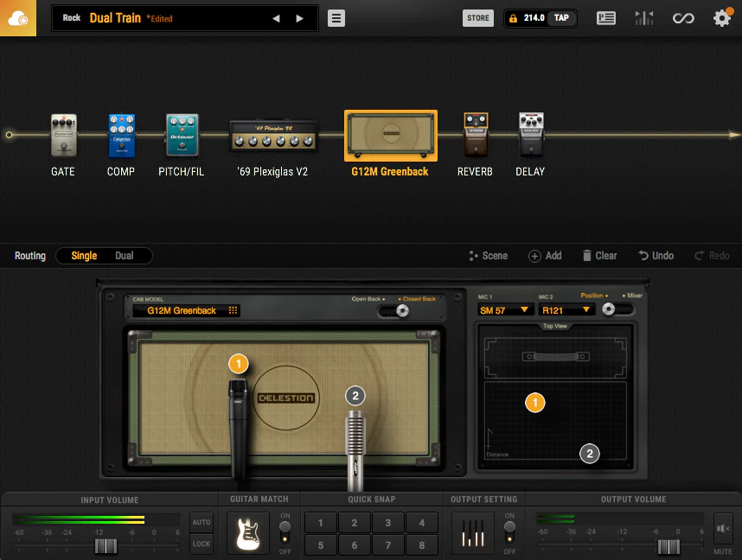Select the Octaver PITCH/FIL pedal
This screenshot has width=742, height=560.
coord(182,136)
